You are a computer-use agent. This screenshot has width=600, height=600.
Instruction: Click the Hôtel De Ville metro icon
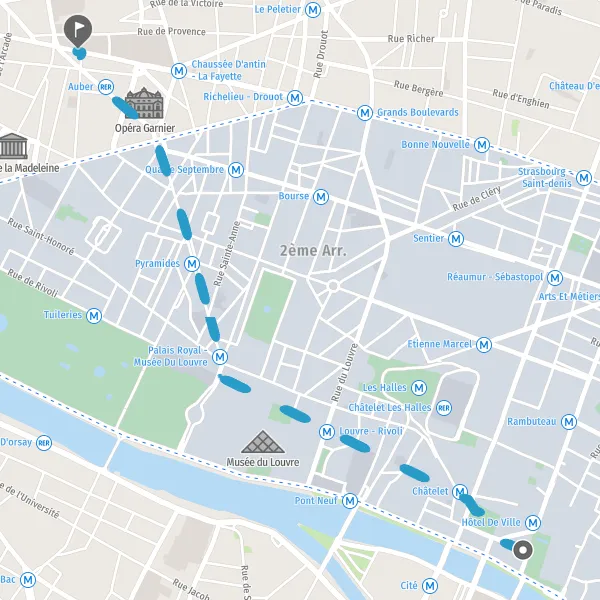pos(533,523)
